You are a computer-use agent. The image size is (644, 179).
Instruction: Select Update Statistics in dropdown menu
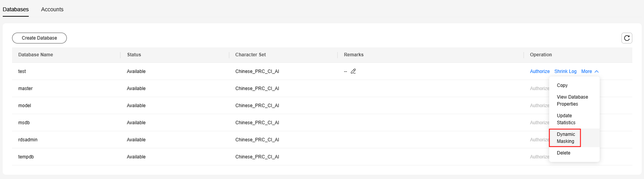point(566,119)
